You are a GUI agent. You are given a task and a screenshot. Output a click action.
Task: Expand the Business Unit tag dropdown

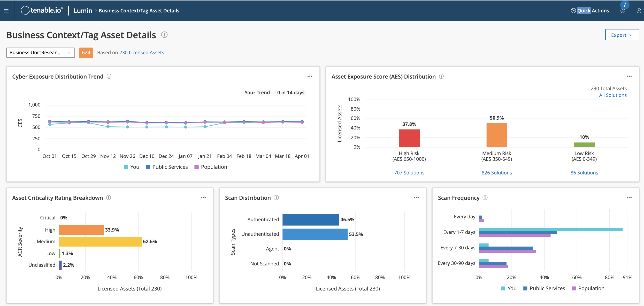(x=41, y=52)
